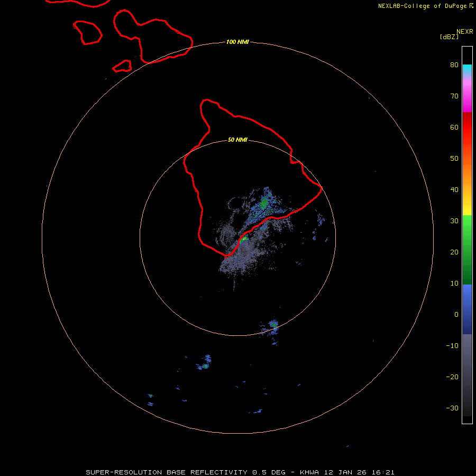Click the -30 value on the dBZ scale
The width and height of the screenshot is (476, 476).
tap(452, 408)
